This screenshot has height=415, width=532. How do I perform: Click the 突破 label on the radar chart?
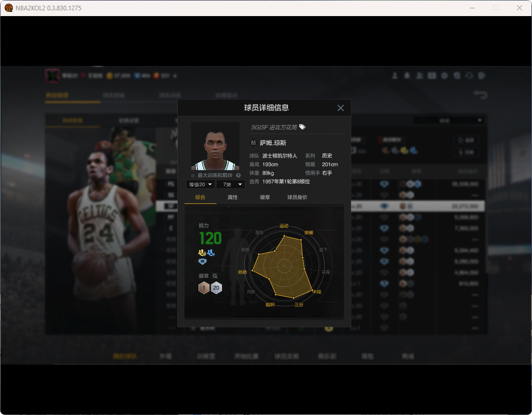tap(309, 233)
